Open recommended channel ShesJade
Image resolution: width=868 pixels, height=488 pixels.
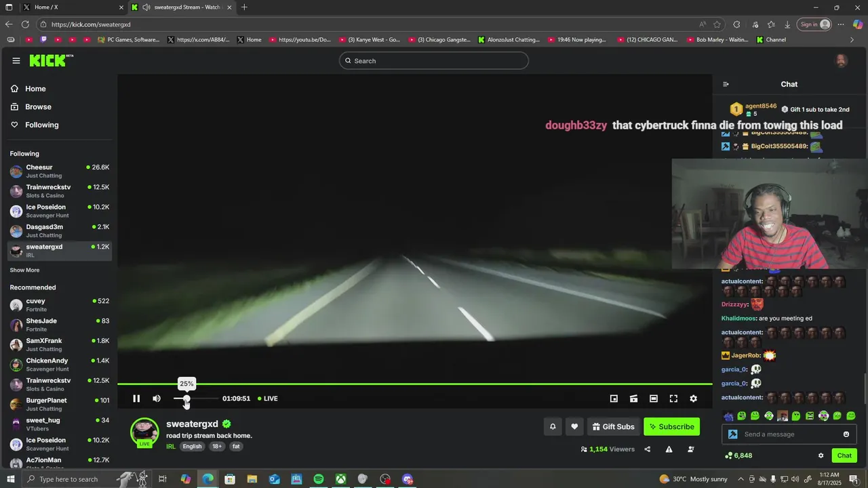tap(60, 325)
